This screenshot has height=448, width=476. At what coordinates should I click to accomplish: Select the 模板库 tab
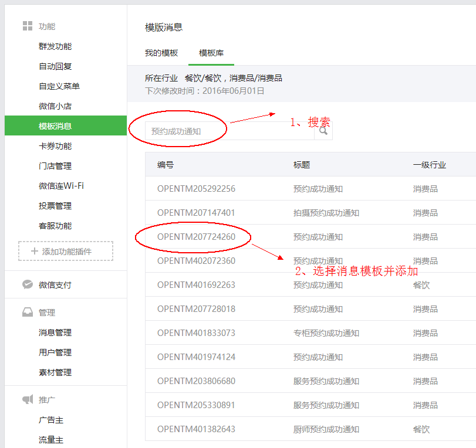pyautogui.click(x=211, y=53)
